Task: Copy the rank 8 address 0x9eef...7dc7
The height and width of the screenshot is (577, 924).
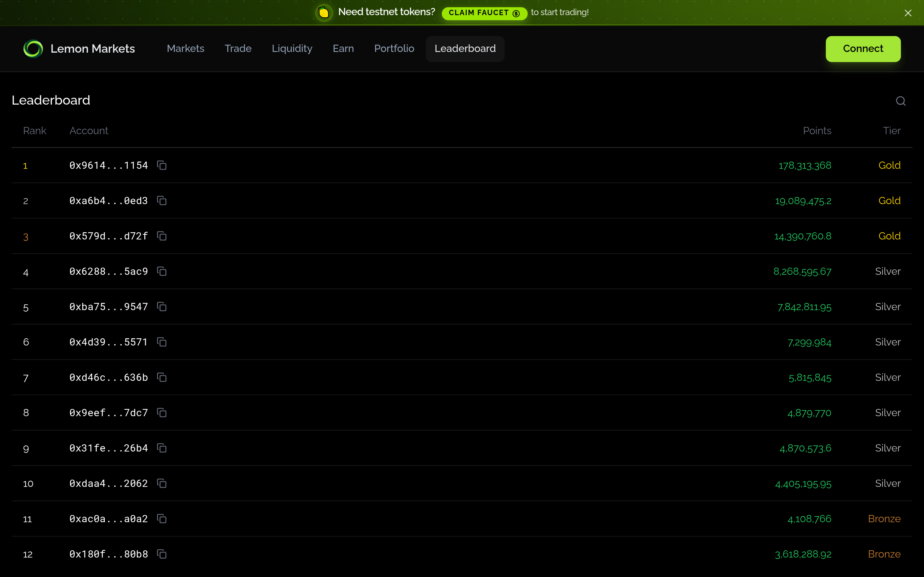Action: (162, 413)
